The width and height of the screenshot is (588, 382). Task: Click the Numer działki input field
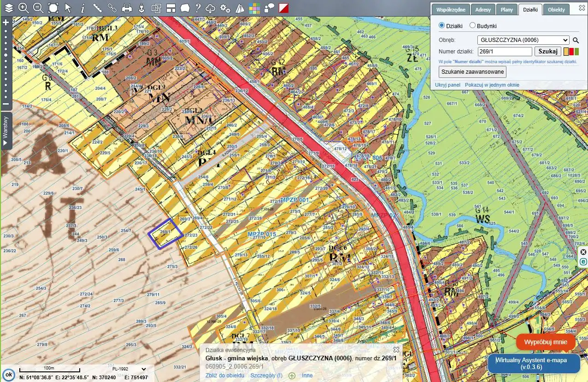tap(505, 52)
